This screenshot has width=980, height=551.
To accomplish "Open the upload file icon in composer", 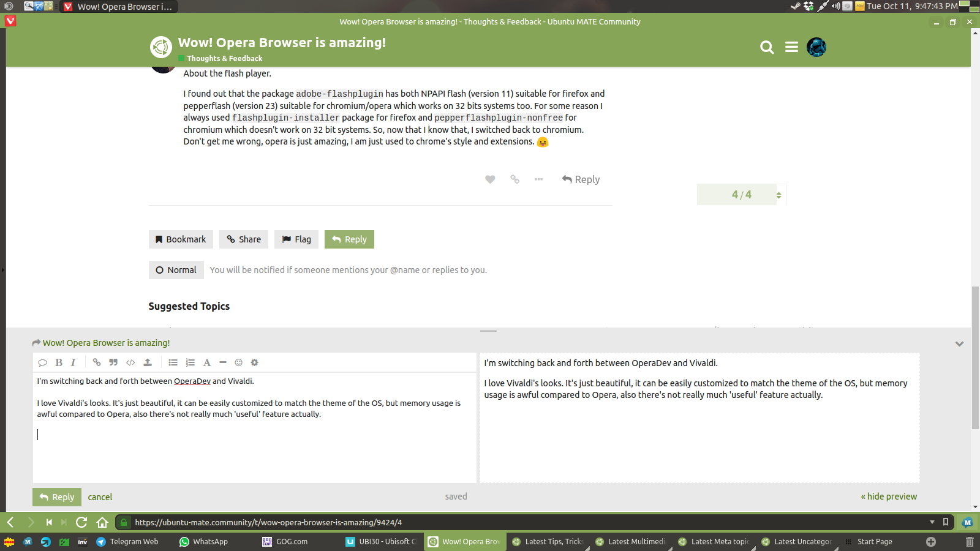I will click(148, 362).
